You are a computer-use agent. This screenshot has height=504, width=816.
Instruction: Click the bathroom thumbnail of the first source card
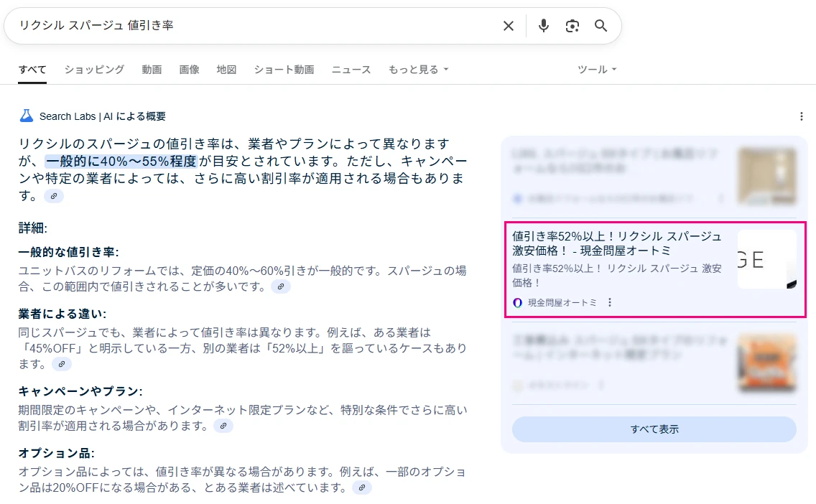click(767, 177)
